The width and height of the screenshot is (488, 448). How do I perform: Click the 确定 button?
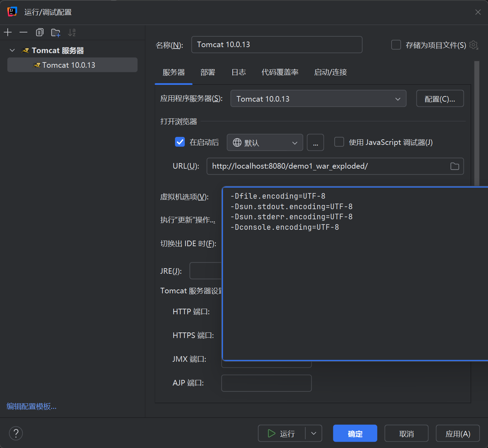click(355, 433)
